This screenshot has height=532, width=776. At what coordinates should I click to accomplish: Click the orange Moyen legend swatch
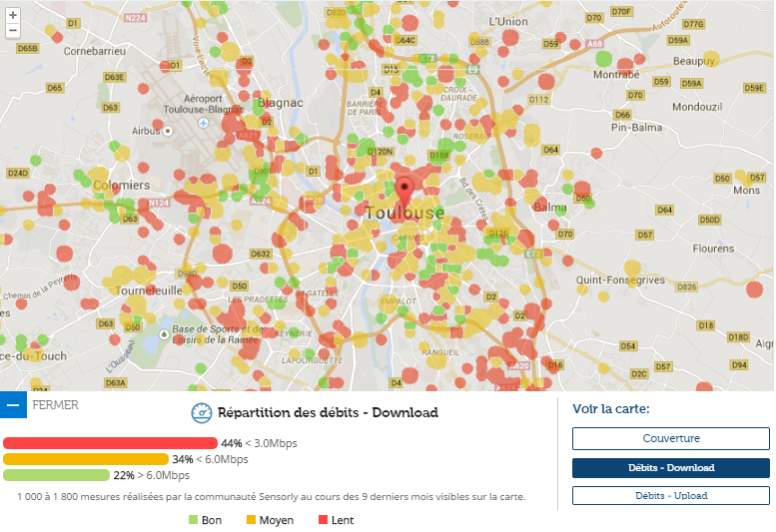(251, 520)
